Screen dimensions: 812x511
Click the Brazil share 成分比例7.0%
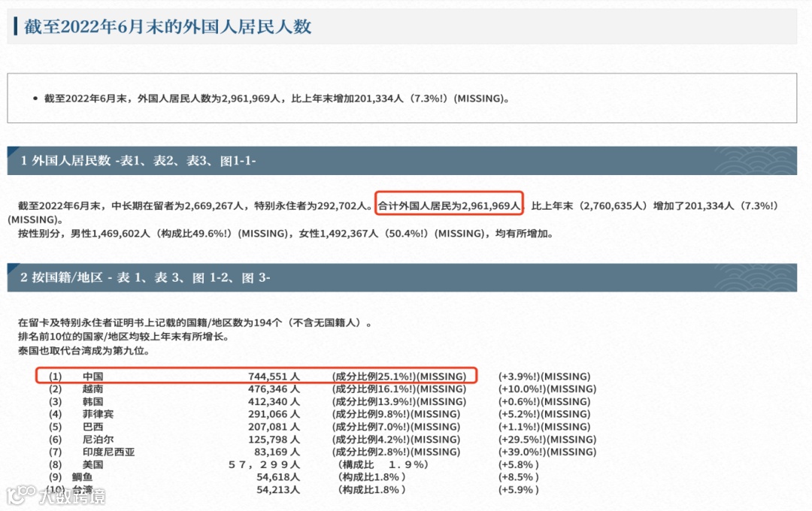coord(396,427)
